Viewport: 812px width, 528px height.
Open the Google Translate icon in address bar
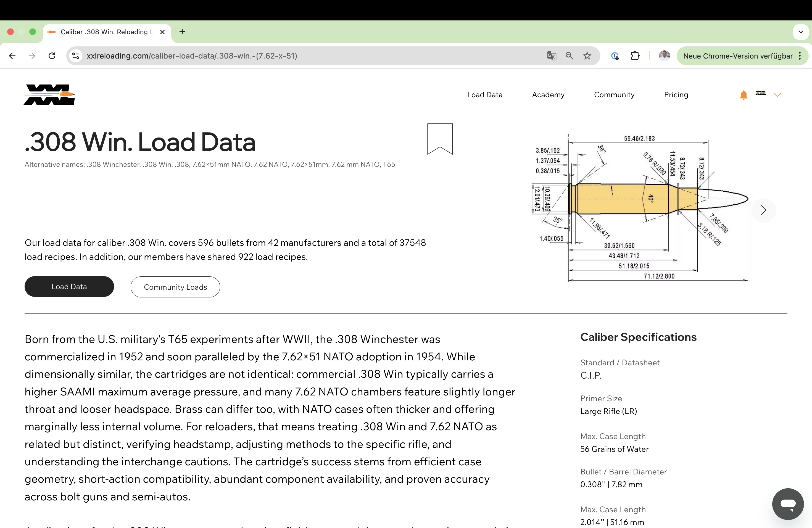[551, 56]
